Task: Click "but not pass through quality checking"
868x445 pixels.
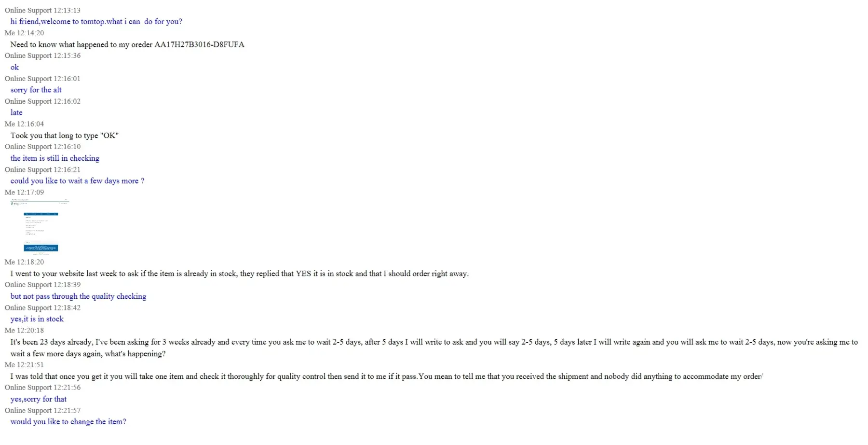Action: coord(78,296)
